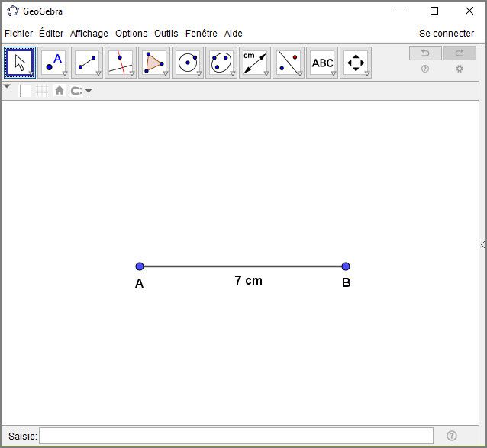The image size is (487, 448).
Task: Click the Redo arrow button
Action: pos(460,53)
